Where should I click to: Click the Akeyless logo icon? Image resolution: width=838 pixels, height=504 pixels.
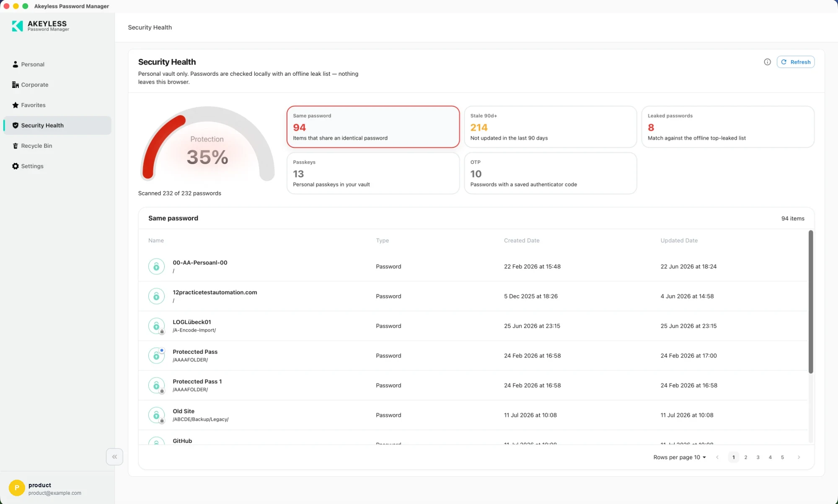[x=17, y=26]
